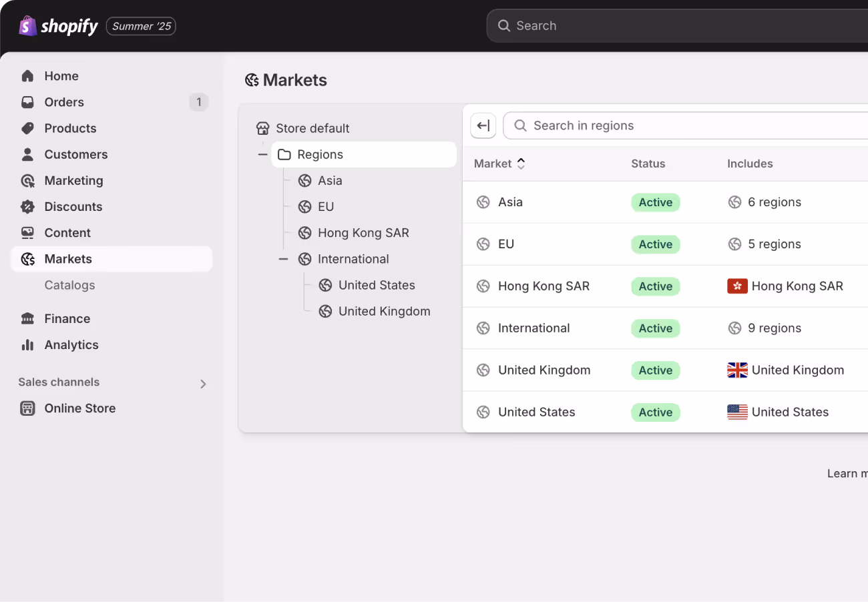Click the Analytics bar chart icon
Viewport: 868px width, 602px height.
click(27, 345)
